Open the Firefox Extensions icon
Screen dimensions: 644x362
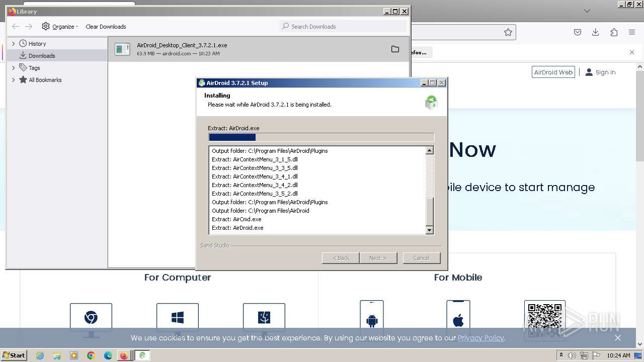[614, 32]
